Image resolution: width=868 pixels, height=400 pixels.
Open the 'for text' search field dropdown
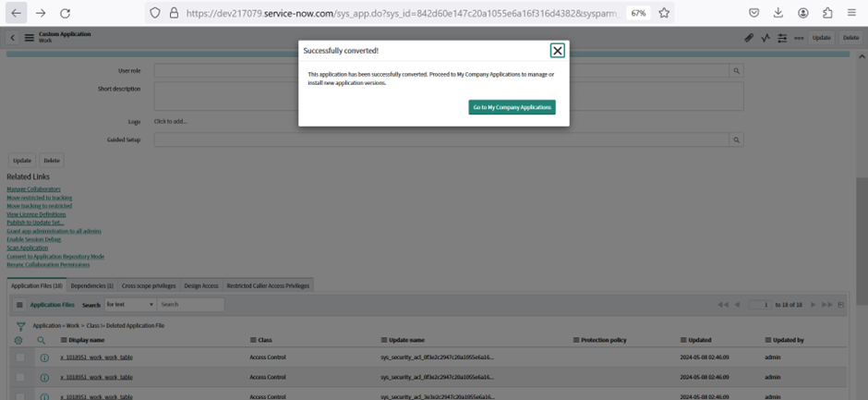click(x=129, y=304)
